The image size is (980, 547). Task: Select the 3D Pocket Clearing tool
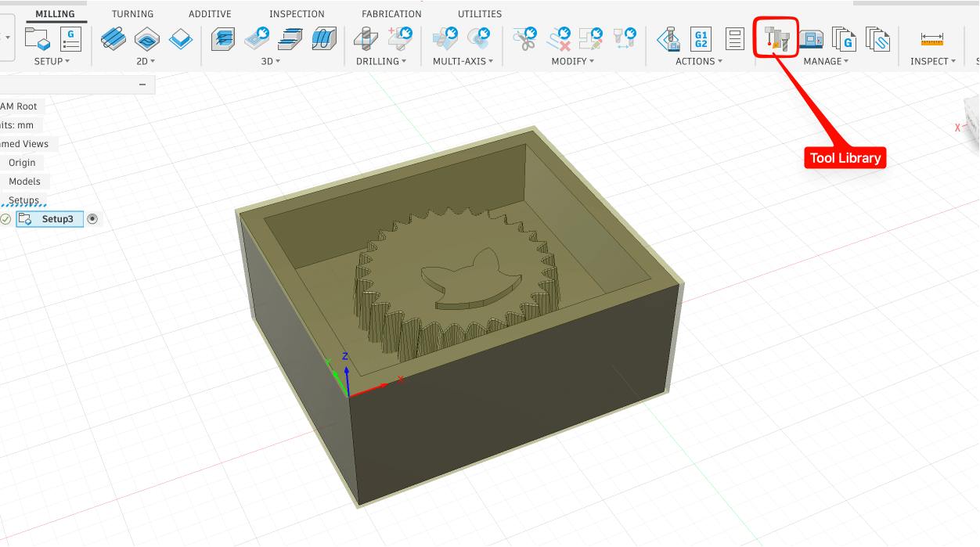point(258,38)
